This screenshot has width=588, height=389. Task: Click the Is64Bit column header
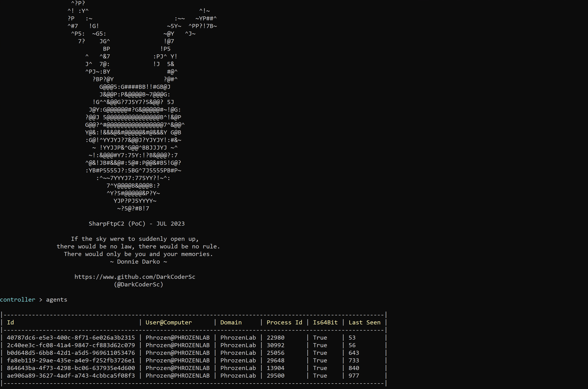pyautogui.click(x=325, y=323)
